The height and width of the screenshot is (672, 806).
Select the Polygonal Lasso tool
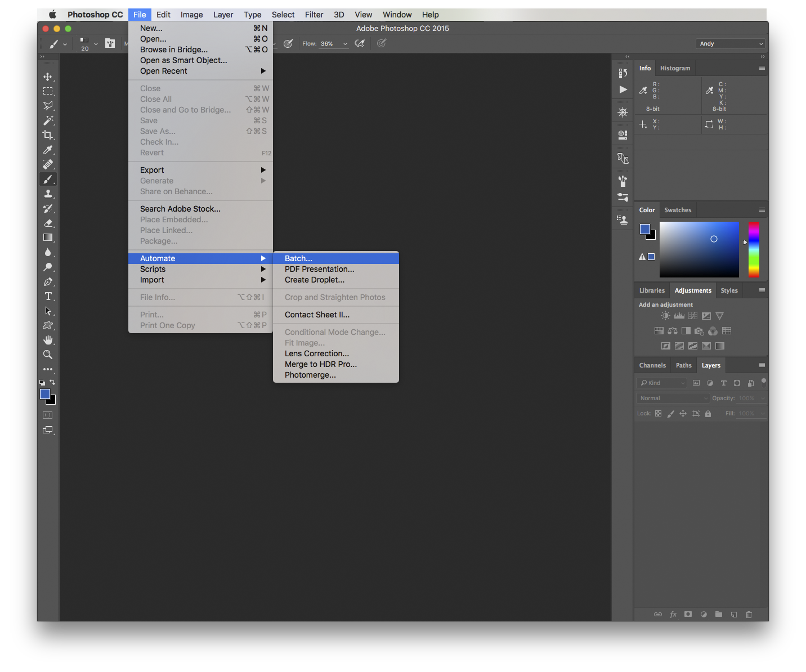click(48, 106)
